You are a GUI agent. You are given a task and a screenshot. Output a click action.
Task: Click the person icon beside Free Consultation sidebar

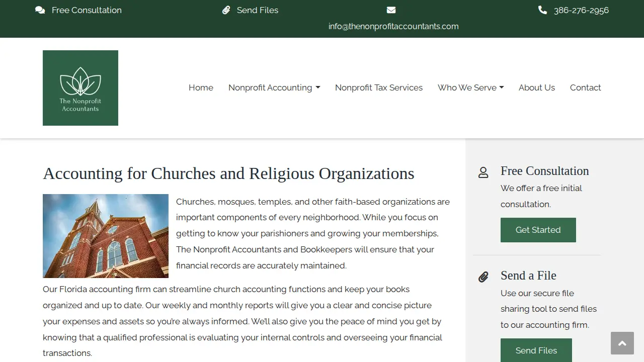point(483,173)
